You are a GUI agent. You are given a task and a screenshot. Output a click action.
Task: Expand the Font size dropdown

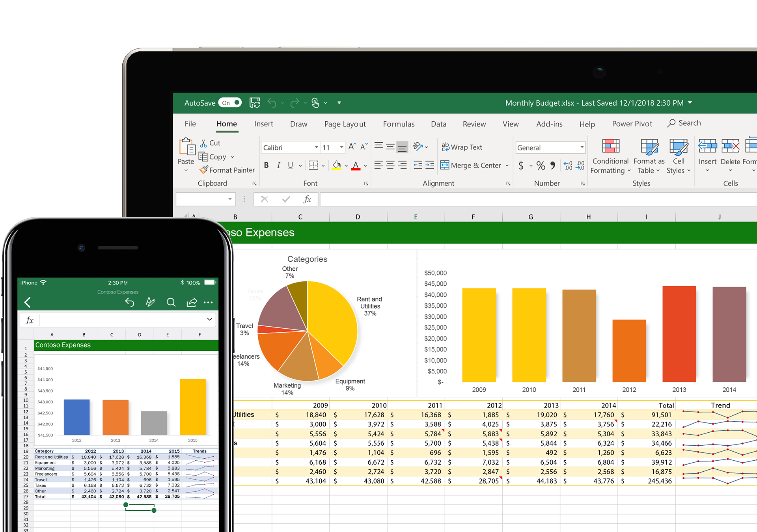[341, 147]
